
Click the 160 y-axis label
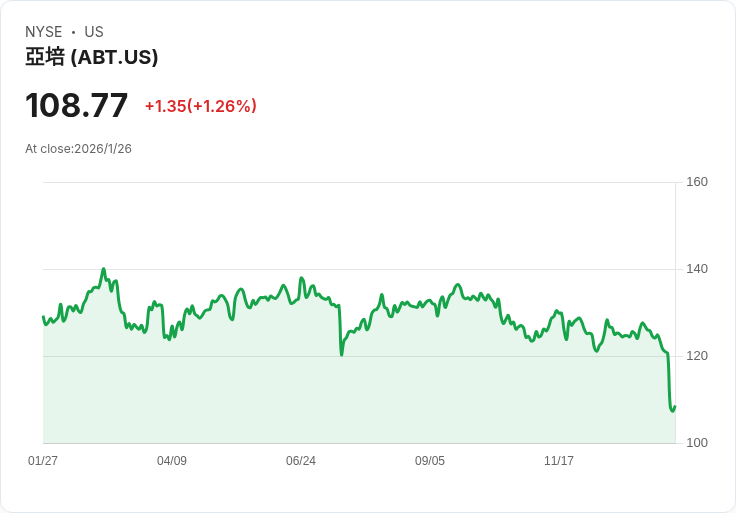tap(697, 182)
